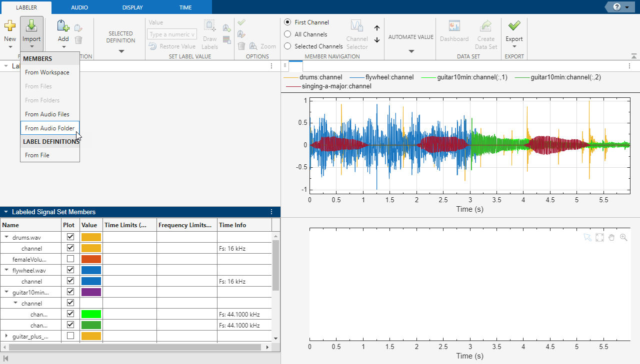Collapse the flywheel.wav tree node

[x=6, y=270]
